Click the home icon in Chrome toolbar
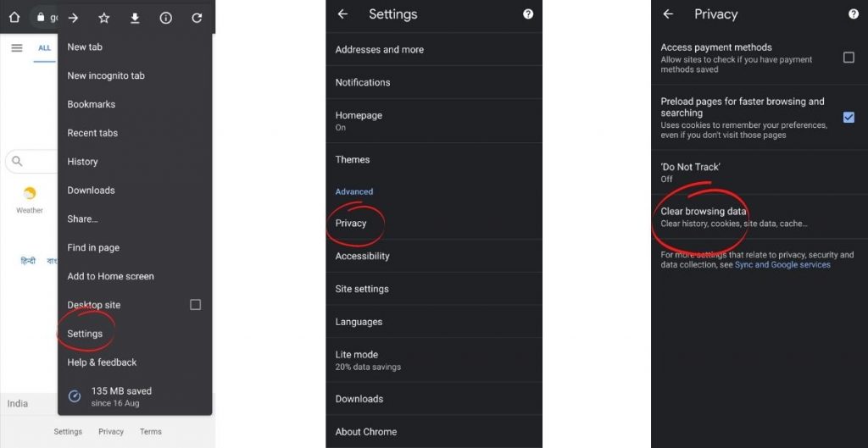 click(14, 17)
